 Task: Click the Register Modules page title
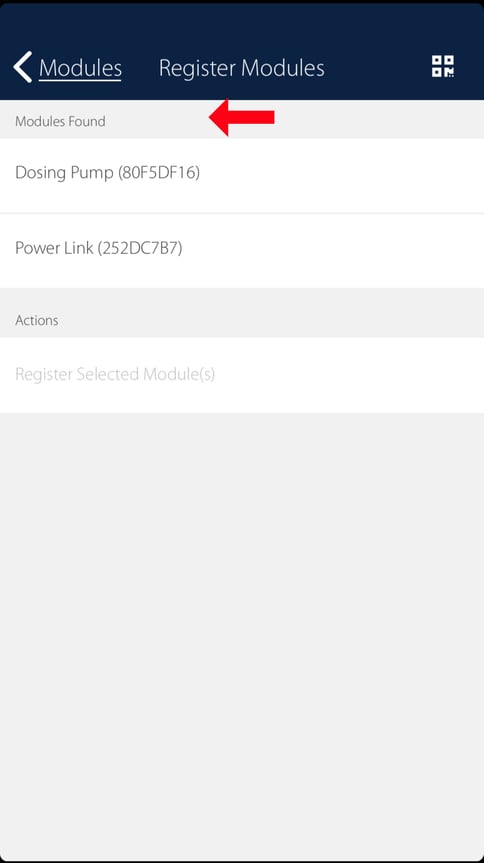click(x=242, y=68)
